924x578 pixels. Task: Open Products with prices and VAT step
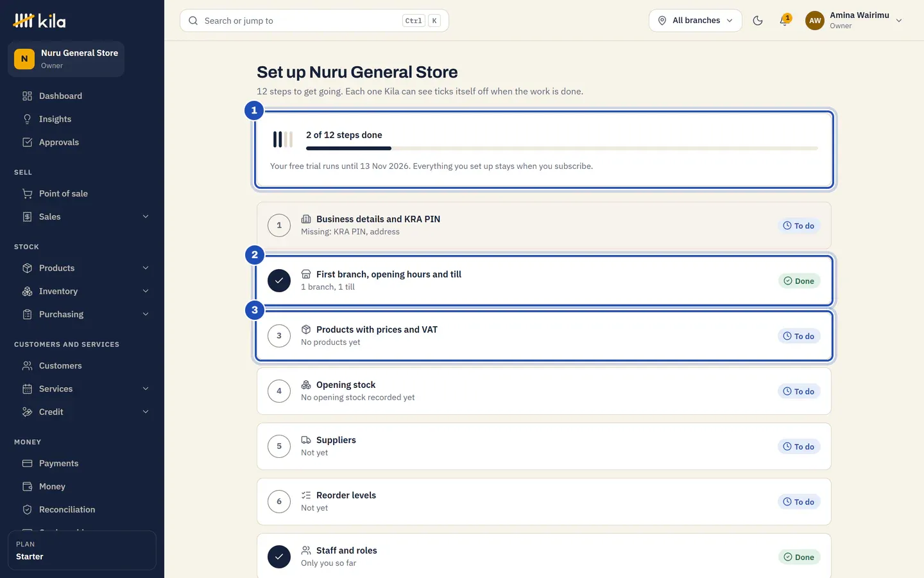point(544,336)
